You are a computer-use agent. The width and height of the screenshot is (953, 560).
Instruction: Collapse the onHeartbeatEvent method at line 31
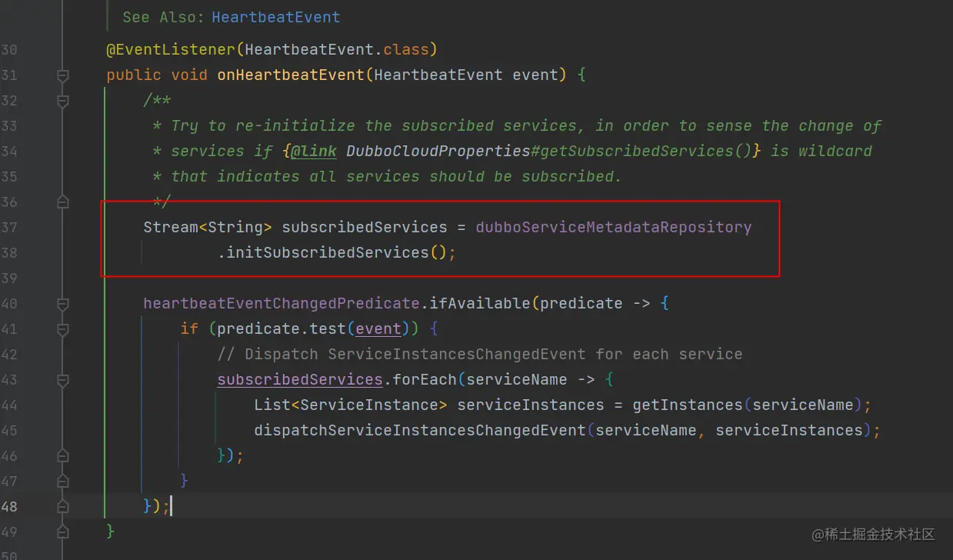point(63,75)
